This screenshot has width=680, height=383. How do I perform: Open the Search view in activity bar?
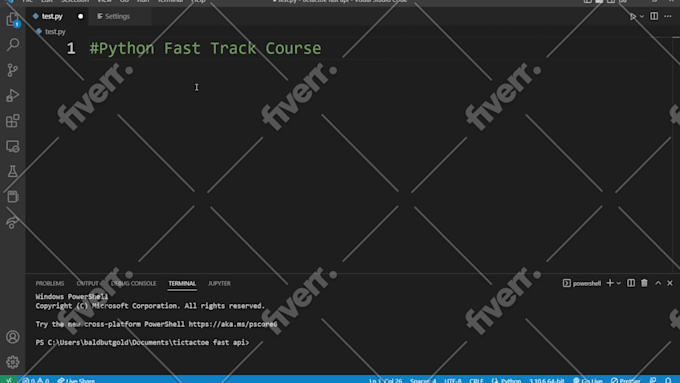(13, 44)
